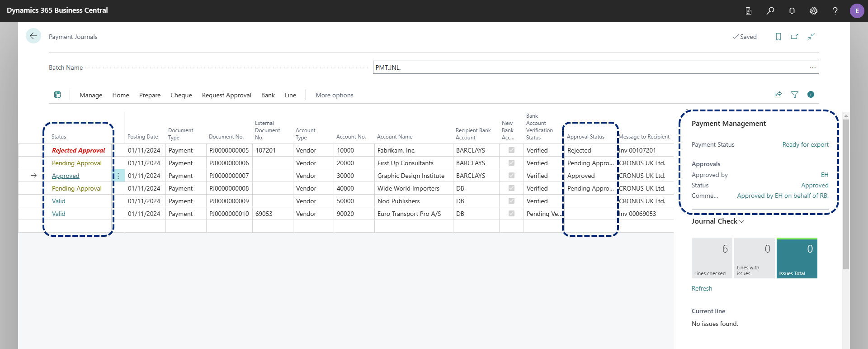Expand the Journal Check chevron

pos(741,221)
